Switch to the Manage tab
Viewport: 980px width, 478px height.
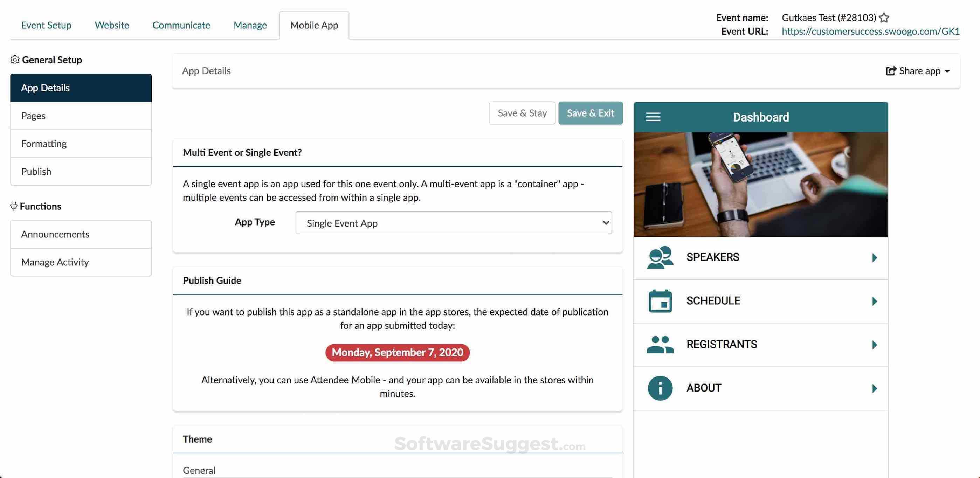[x=250, y=25]
